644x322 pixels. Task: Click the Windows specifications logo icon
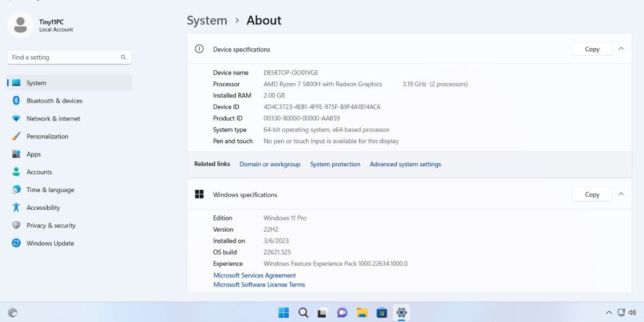tap(199, 194)
